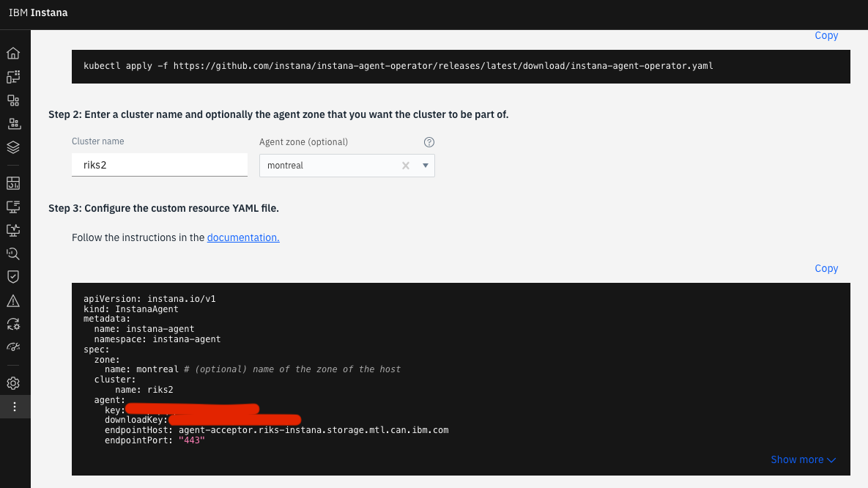Expand the Agent zone dropdown arrow

[425, 166]
